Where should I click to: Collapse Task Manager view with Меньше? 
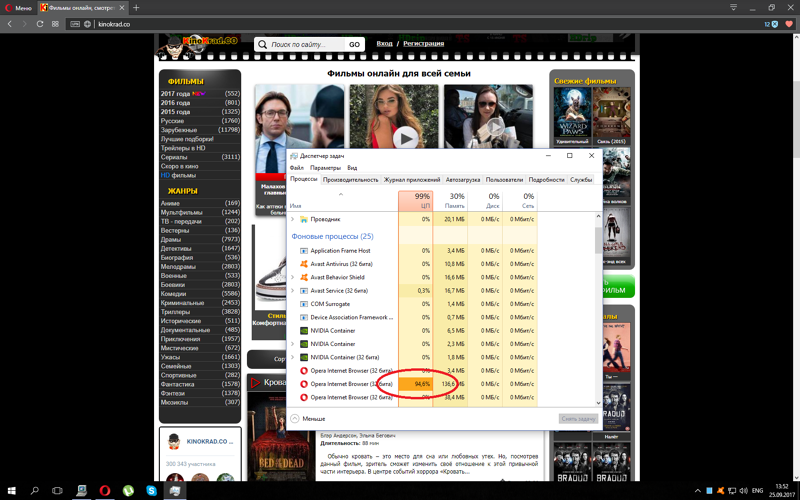pyautogui.click(x=308, y=418)
